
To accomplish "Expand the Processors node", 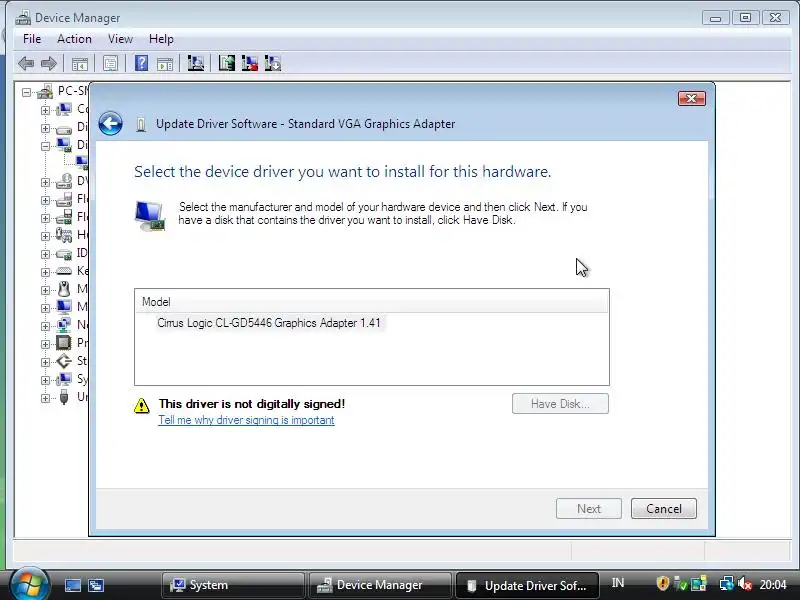I will point(45,344).
